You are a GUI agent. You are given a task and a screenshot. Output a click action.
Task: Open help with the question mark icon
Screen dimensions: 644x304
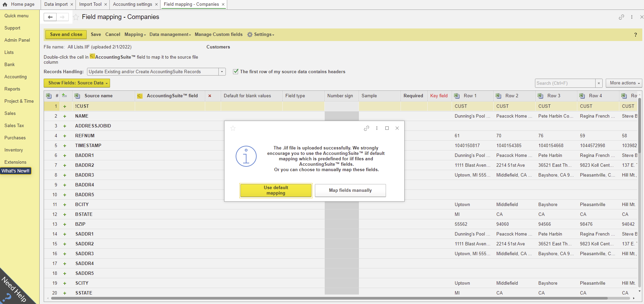[636, 35]
